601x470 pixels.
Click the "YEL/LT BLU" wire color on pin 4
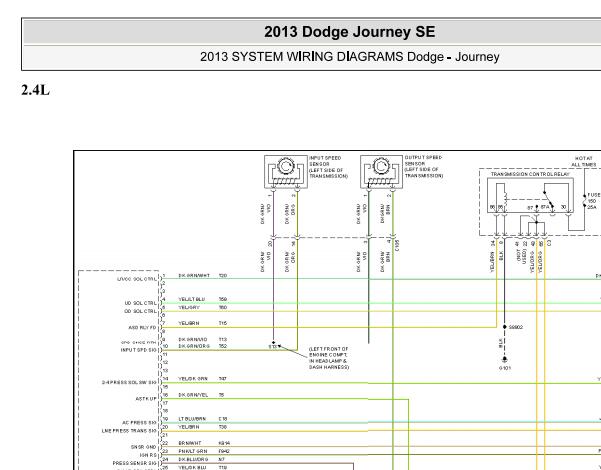click(x=192, y=299)
